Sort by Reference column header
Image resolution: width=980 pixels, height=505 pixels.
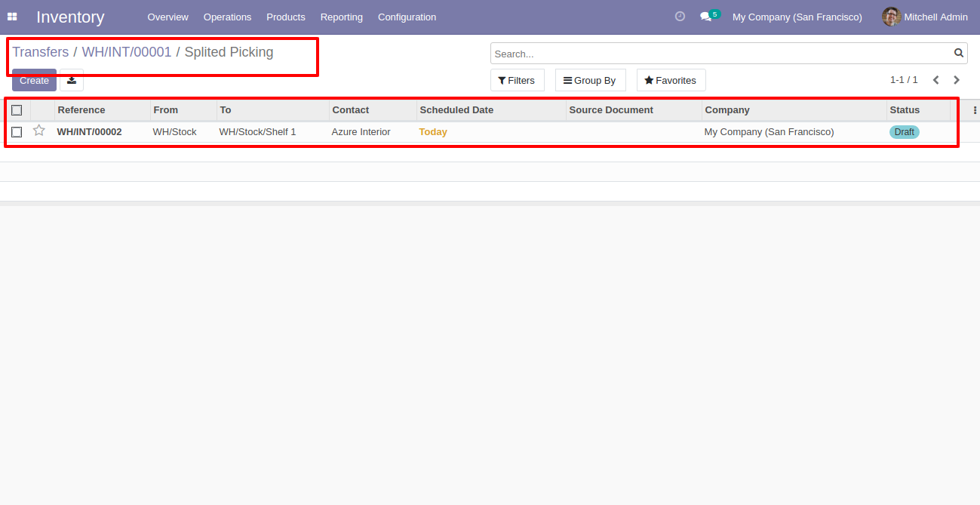pos(102,110)
